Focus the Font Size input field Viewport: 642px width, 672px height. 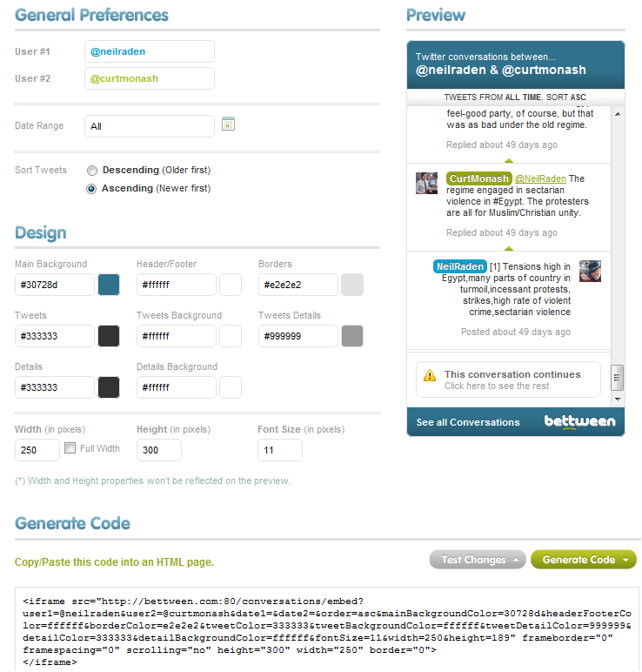click(x=279, y=450)
